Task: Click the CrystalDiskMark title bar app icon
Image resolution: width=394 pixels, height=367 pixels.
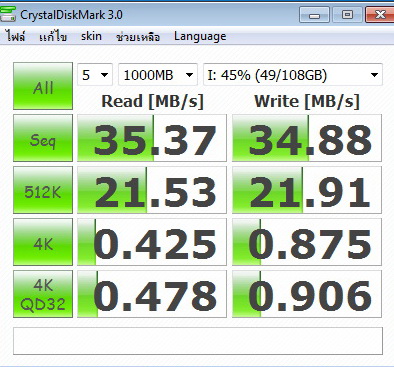Action: pos(7,14)
